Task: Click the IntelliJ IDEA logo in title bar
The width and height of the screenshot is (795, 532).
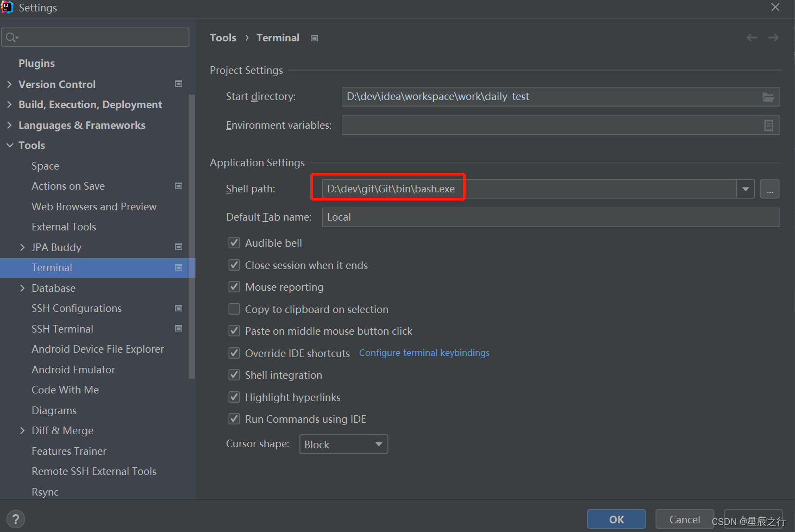Action: (7, 7)
